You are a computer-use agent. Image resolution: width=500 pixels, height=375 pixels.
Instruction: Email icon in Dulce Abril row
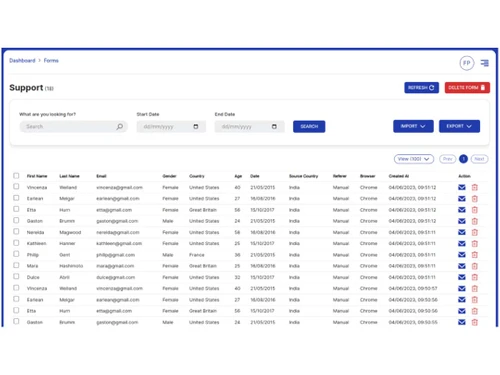pos(462,277)
